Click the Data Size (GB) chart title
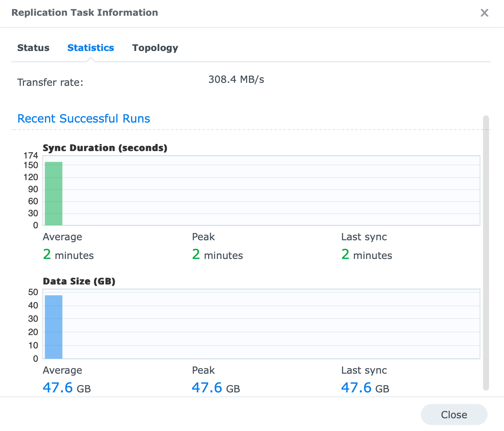This screenshot has height=431, width=504. click(79, 281)
